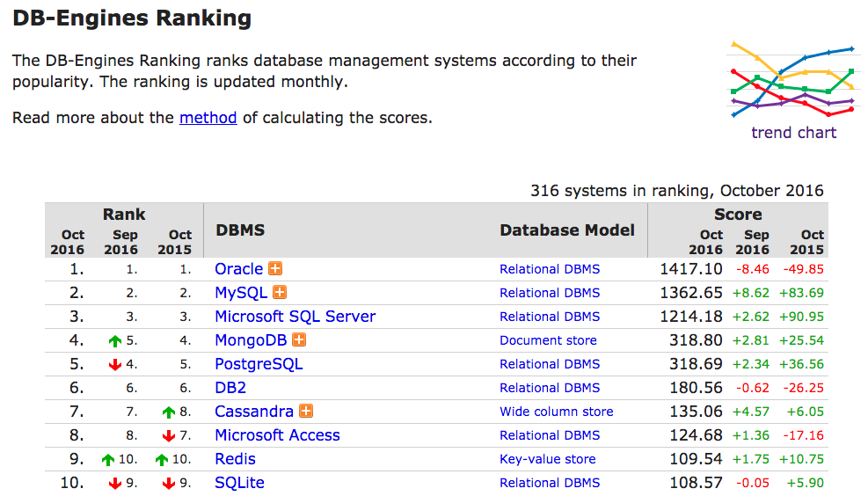Click Relational DBMS link in PostgreSQL row
The width and height of the screenshot is (868, 496).
[550, 364]
